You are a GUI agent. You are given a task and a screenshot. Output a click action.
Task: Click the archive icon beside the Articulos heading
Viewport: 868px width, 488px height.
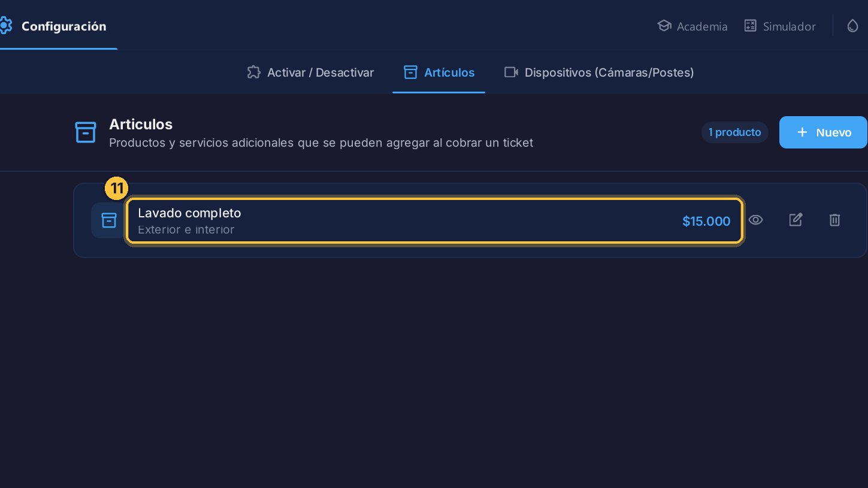86,133
